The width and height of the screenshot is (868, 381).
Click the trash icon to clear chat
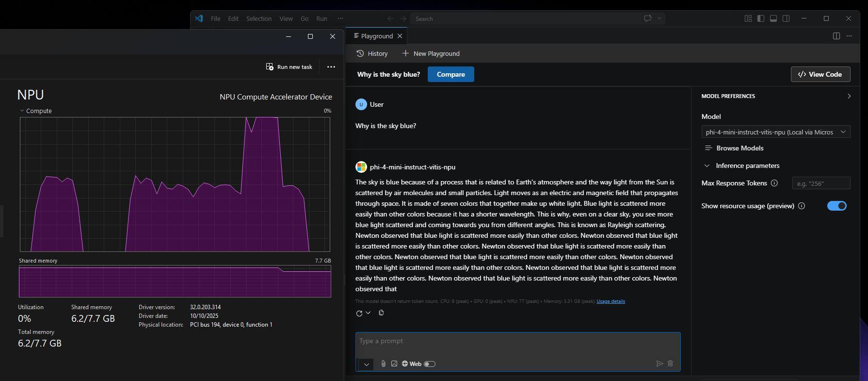tap(670, 363)
